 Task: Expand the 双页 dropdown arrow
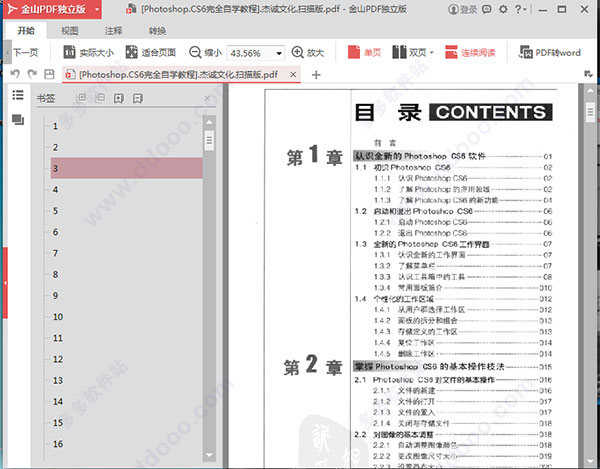(x=432, y=53)
